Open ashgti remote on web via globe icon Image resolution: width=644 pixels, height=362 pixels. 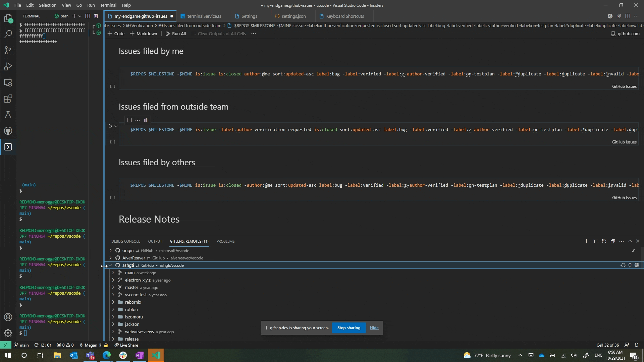pyautogui.click(x=637, y=265)
